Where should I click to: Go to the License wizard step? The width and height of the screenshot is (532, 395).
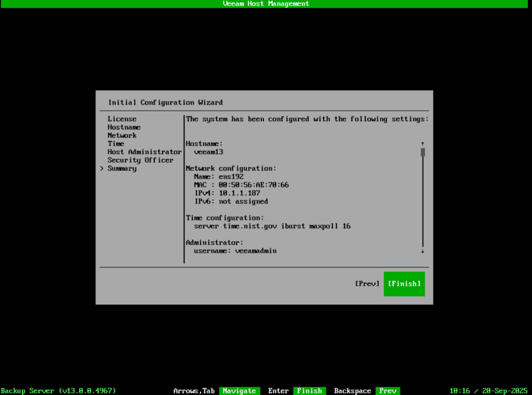tap(122, 119)
